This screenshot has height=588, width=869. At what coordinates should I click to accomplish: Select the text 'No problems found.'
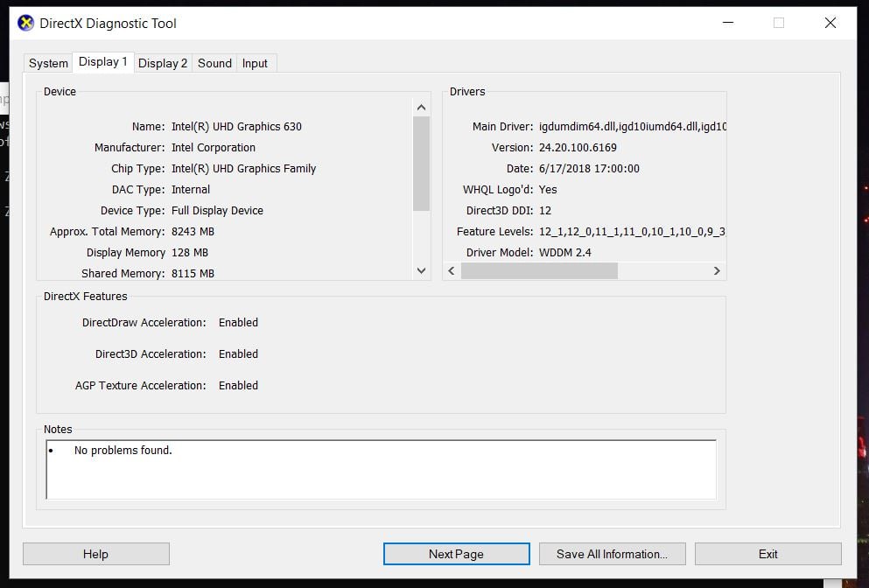[x=123, y=450]
